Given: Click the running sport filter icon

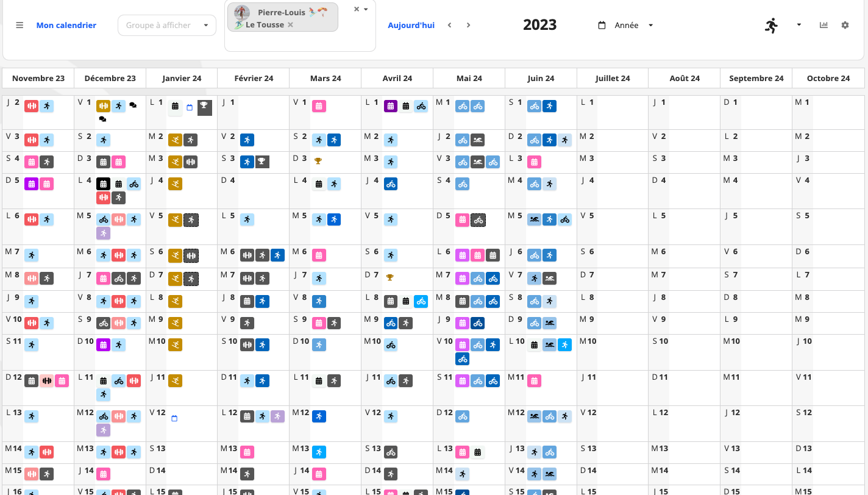Looking at the screenshot, I should click(772, 26).
